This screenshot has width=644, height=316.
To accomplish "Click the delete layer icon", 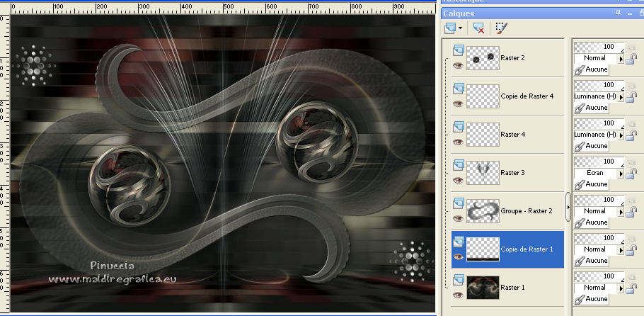I will pyautogui.click(x=478, y=28).
